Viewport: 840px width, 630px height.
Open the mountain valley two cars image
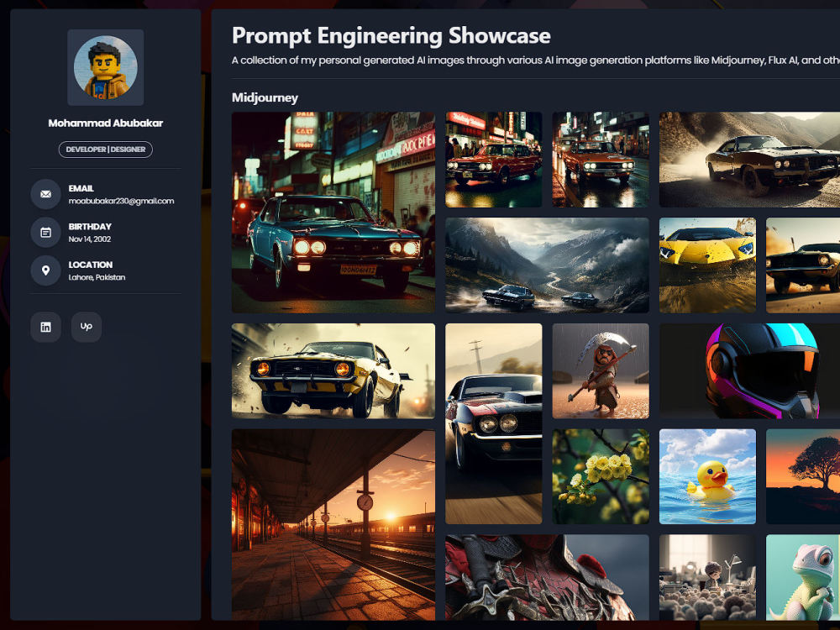pyautogui.click(x=547, y=265)
